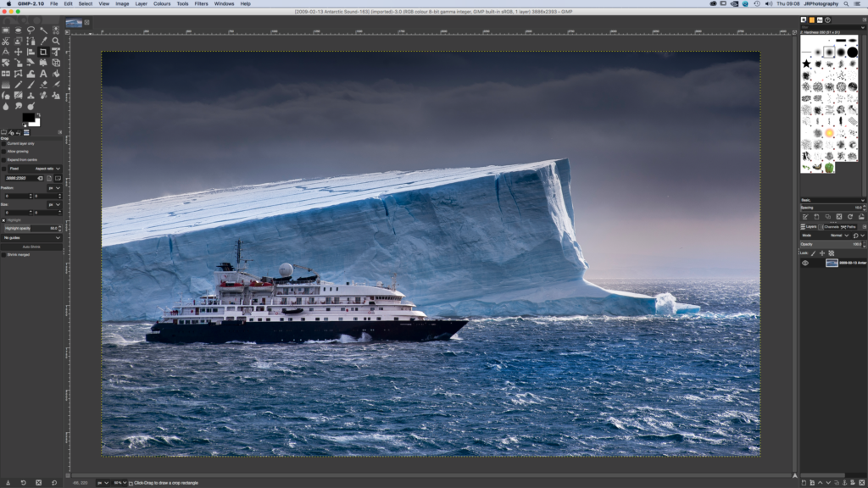
Task: Open the File menu
Action: point(53,3)
